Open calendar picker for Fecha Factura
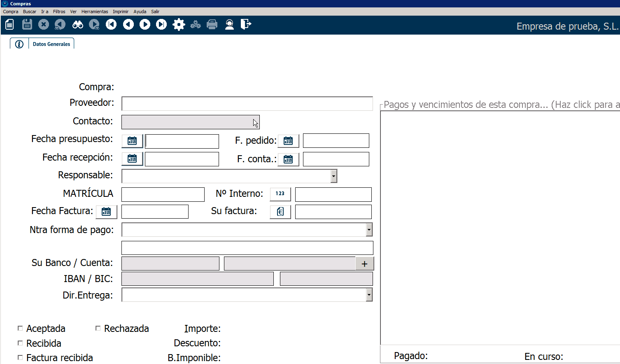This screenshot has width=620, height=364. click(x=106, y=212)
